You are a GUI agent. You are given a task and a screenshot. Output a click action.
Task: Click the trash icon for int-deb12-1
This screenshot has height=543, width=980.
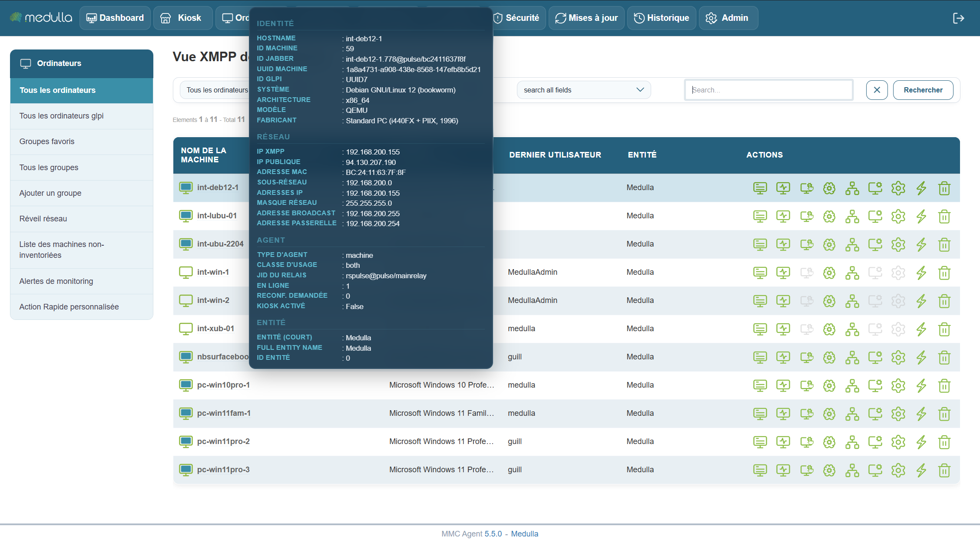[944, 188]
